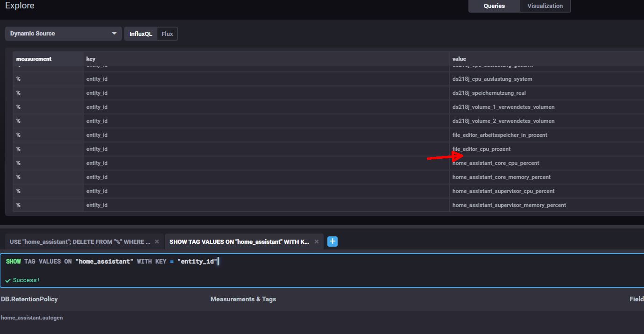Select ds218j_volume_2_verwendetes_volumen value cell
The height and width of the screenshot is (334, 644).
546,121
